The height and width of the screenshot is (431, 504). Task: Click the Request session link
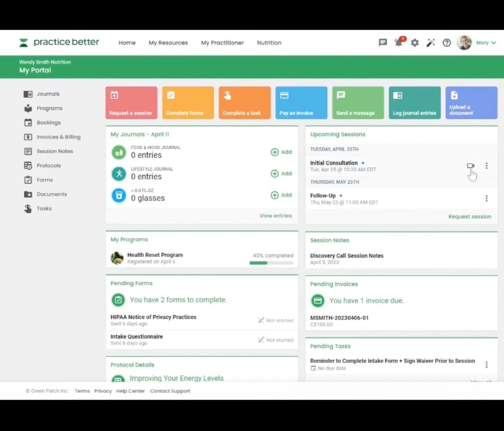(470, 217)
